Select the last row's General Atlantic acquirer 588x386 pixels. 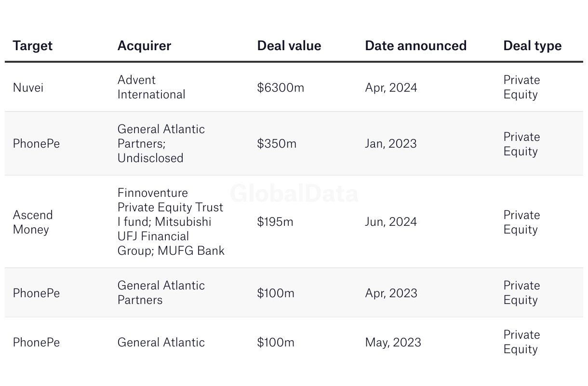click(161, 343)
